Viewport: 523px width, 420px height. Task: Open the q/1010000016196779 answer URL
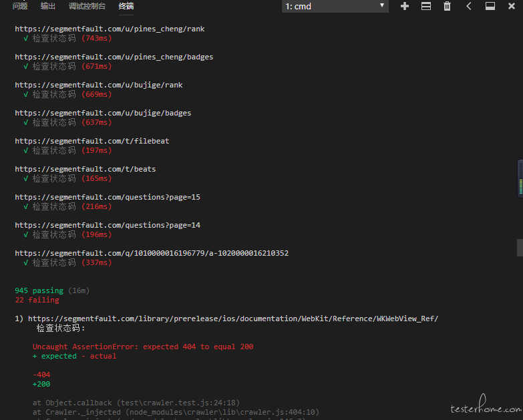click(152, 253)
